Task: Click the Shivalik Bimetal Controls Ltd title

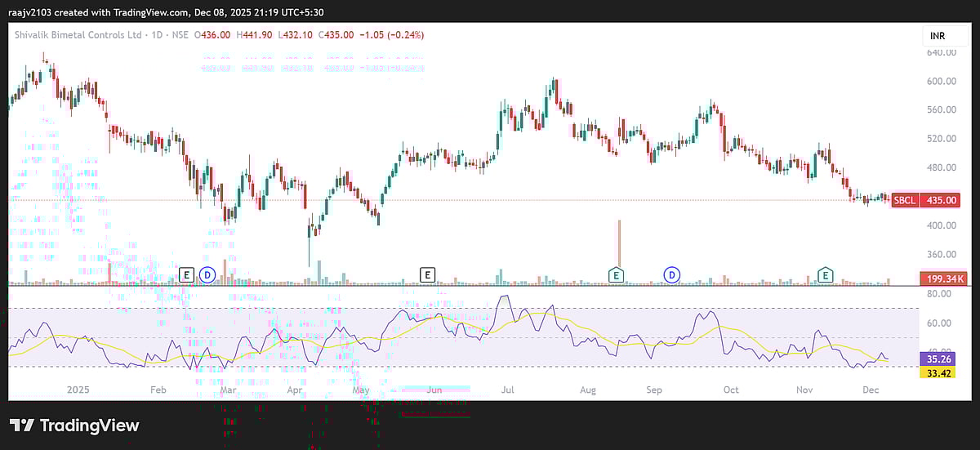Action: point(76,34)
